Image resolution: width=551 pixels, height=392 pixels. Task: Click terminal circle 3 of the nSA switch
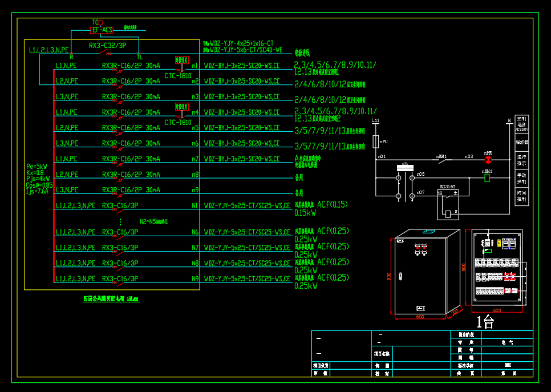coord(399,196)
